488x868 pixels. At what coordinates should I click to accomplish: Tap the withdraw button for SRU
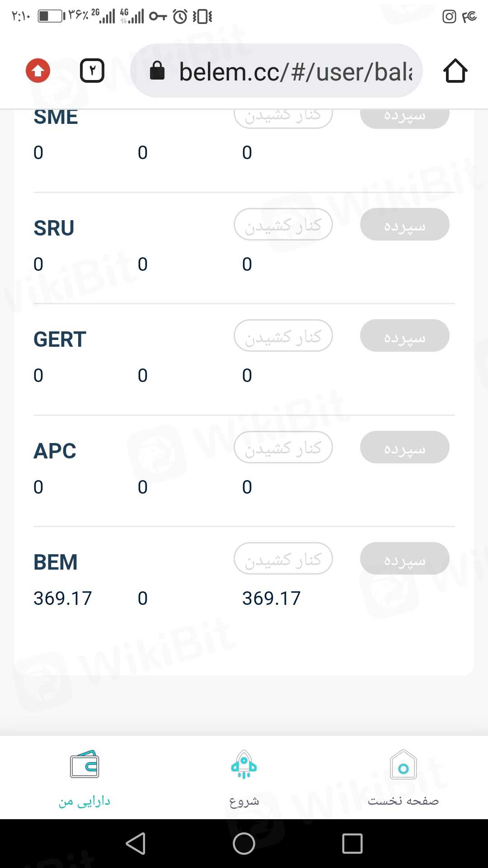[283, 225]
